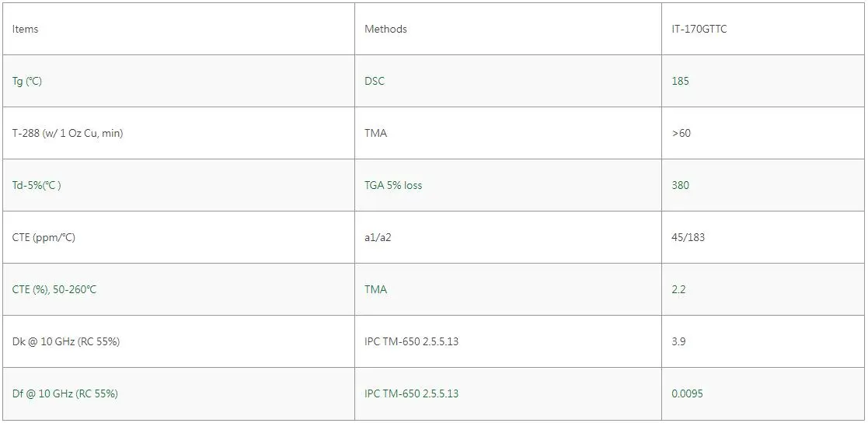Select the Df value "0.0095"
This screenshot has width=868, height=423.
click(x=687, y=393)
